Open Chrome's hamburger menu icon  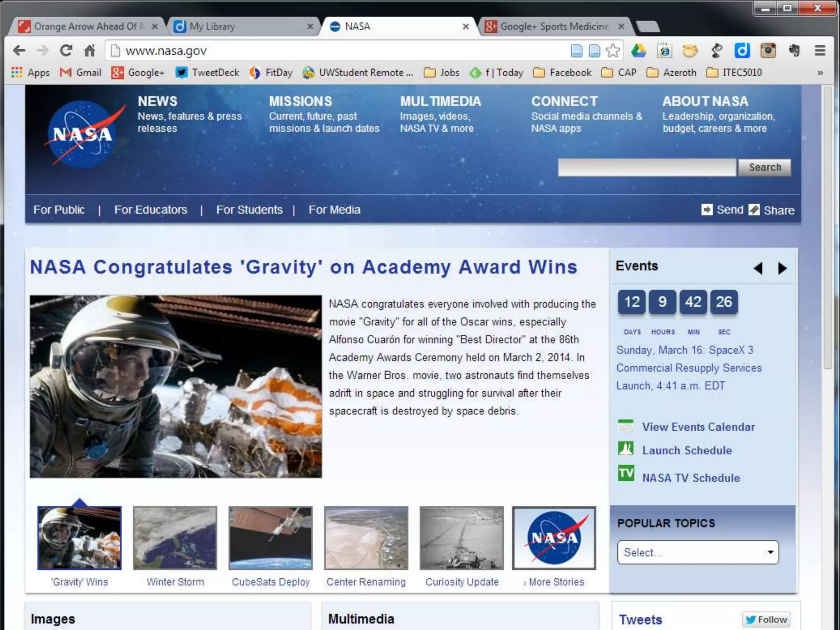[x=820, y=51]
